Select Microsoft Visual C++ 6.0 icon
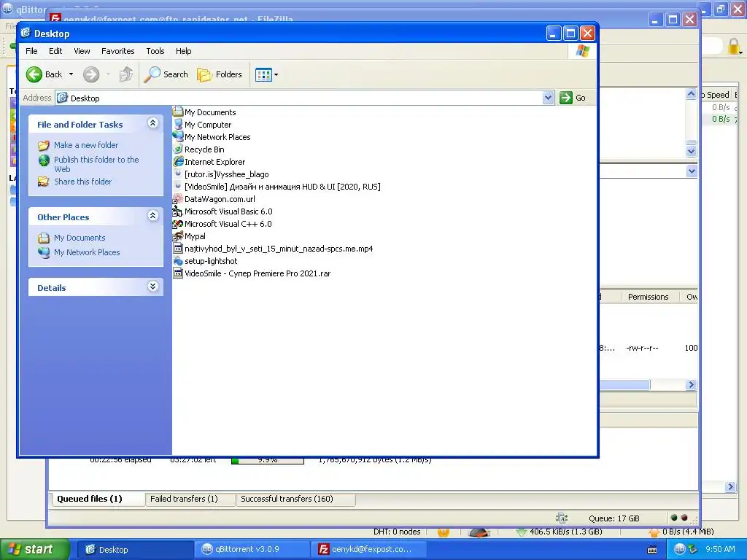Viewport: 747px width, 560px height. [x=178, y=223]
